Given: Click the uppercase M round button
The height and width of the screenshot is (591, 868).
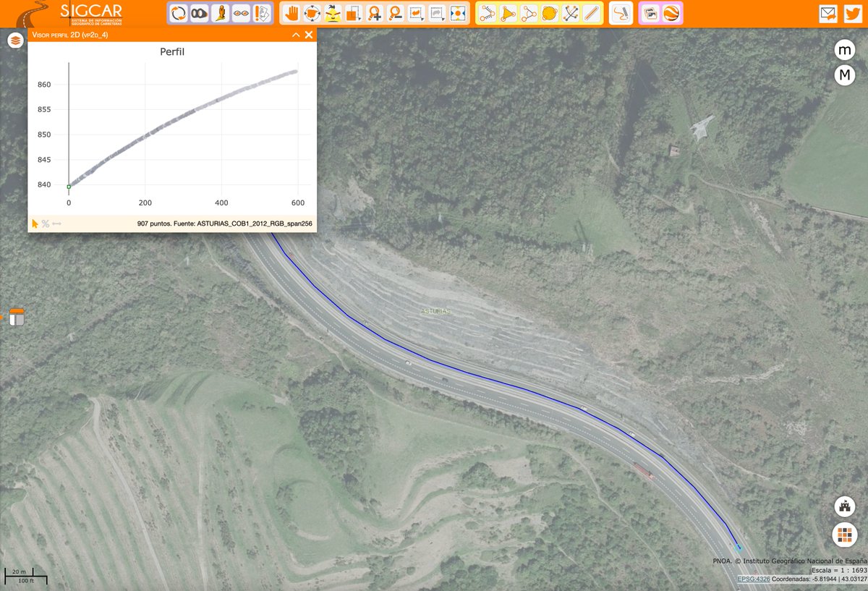Looking at the screenshot, I should coord(844,75).
